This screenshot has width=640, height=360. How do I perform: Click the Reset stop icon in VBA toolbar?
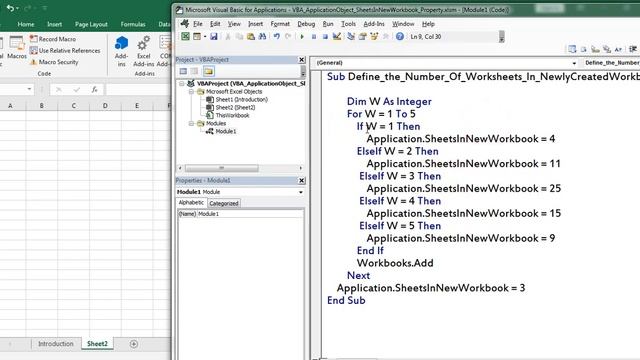click(x=325, y=36)
